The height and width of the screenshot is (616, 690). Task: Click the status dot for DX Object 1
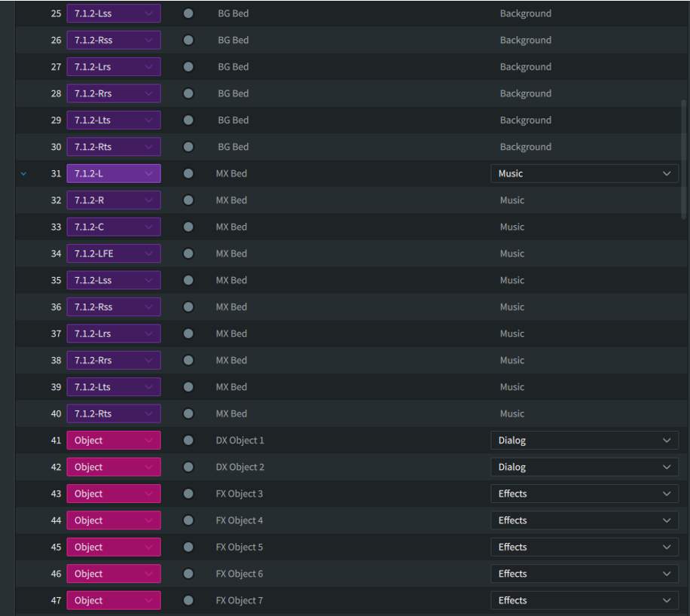(188, 441)
